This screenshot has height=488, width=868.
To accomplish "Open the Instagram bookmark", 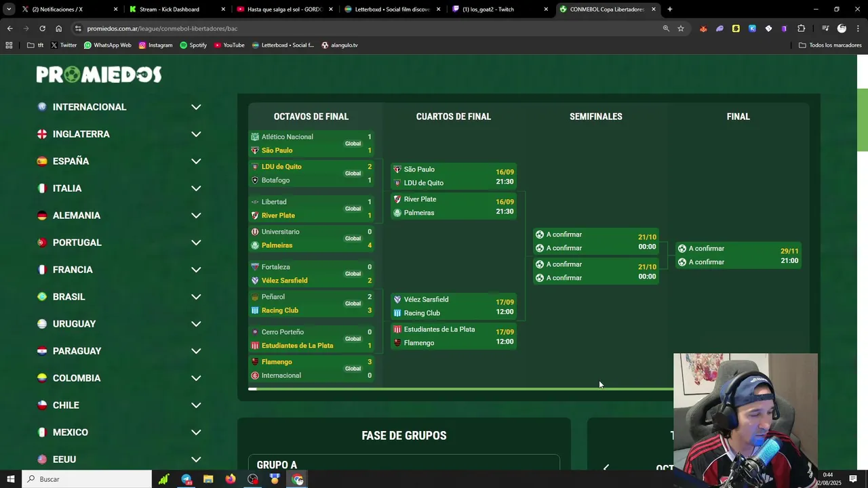I will (x=155, y=45).
